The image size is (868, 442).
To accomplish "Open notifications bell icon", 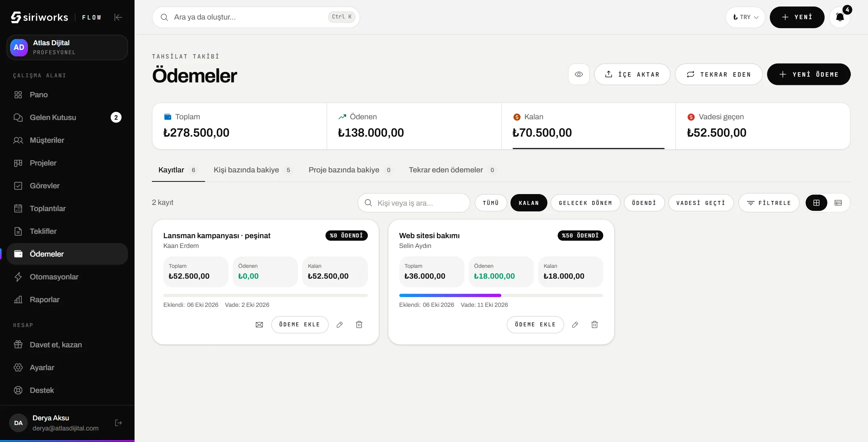I will pos(840,17).
